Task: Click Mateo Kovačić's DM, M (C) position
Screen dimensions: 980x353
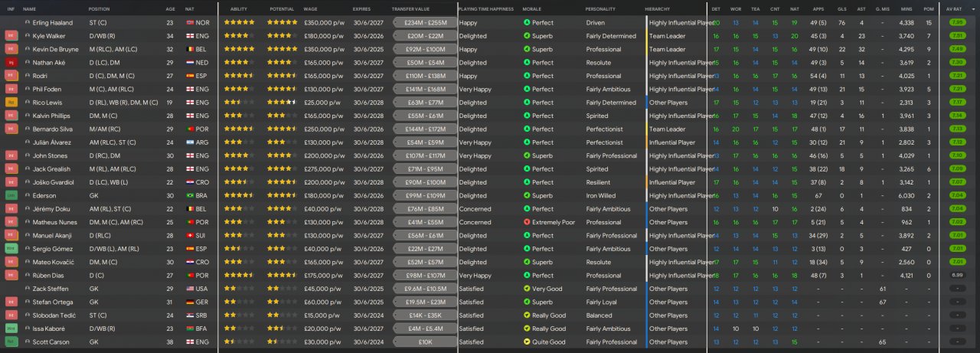Action: [104, 263]
